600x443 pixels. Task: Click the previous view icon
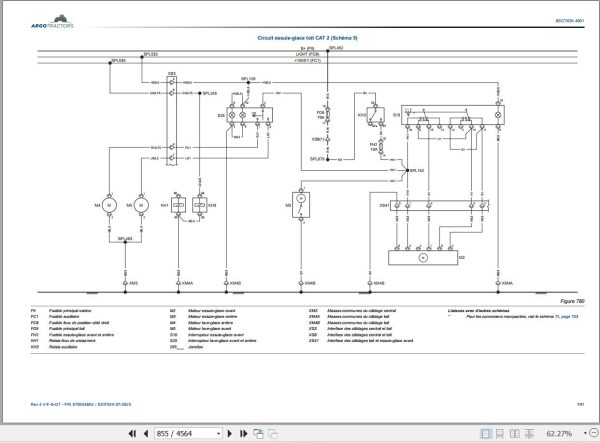click(x=258, y=433)
